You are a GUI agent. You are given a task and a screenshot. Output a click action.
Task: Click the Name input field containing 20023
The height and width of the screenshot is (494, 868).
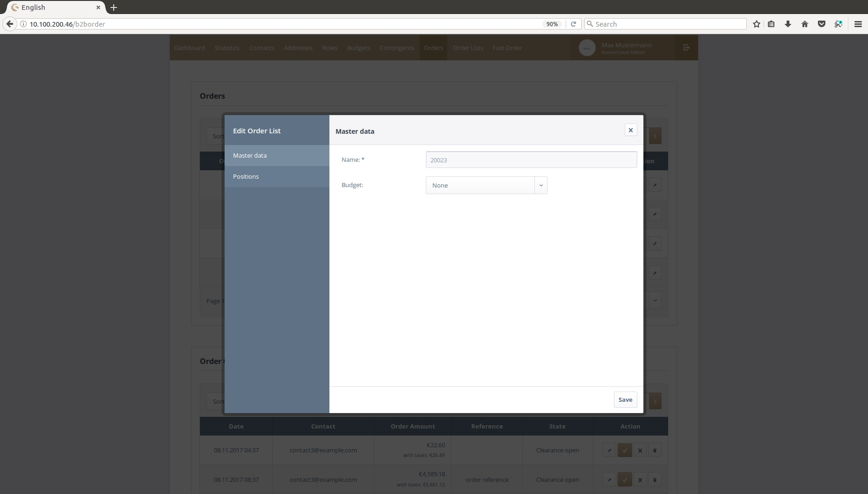[531, 160]
